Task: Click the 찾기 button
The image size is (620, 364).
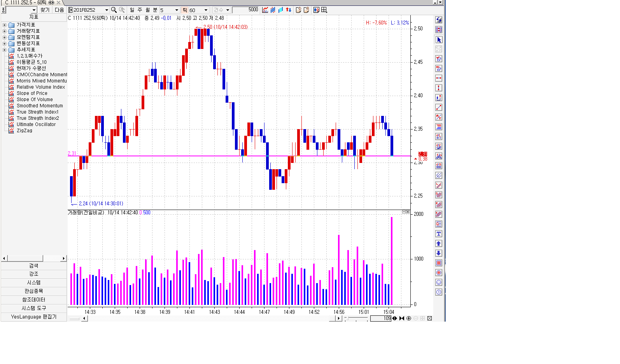Action: coord(45,10)
